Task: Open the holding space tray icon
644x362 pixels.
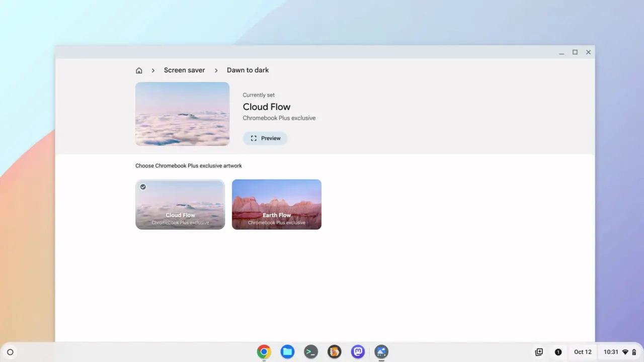Action: click(539, 352)
